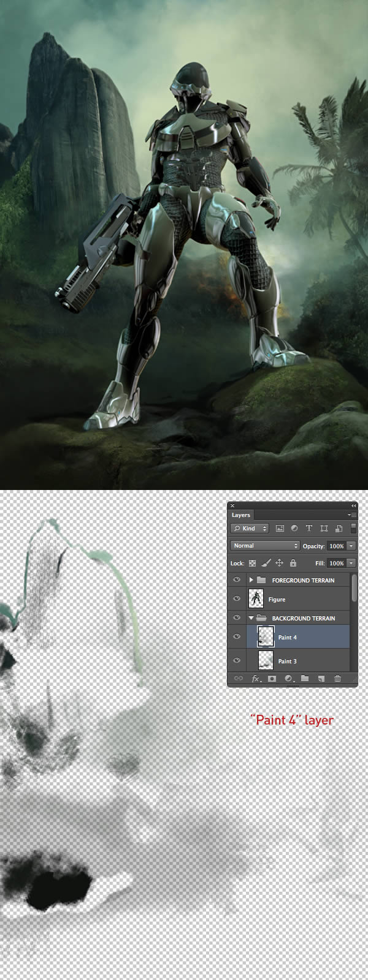Select the Figure layer thumbnail
368x980 pixels.
(256, 598)
